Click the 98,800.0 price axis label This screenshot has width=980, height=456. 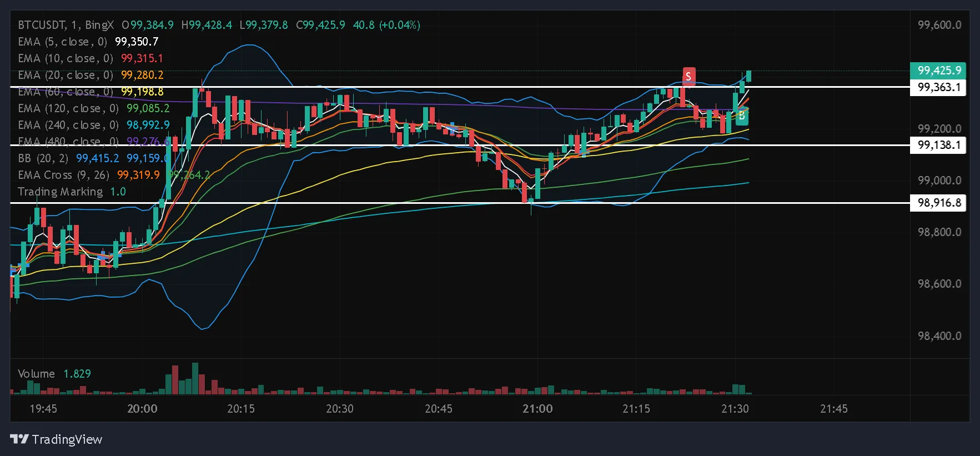point(939,232)
